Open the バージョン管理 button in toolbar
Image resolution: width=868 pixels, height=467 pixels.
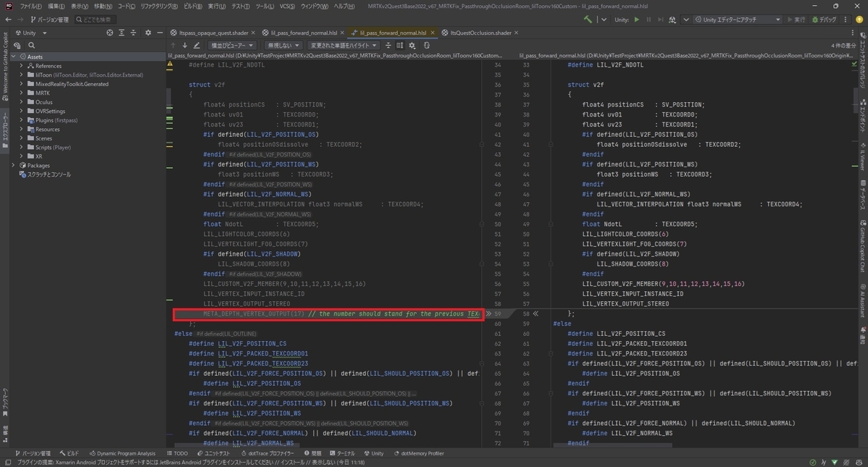[x=48, y=20]
